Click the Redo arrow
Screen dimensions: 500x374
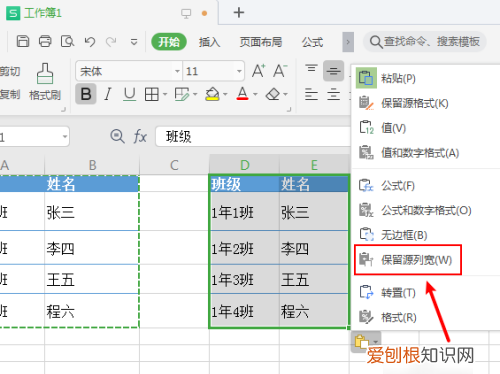pos(111,42)
